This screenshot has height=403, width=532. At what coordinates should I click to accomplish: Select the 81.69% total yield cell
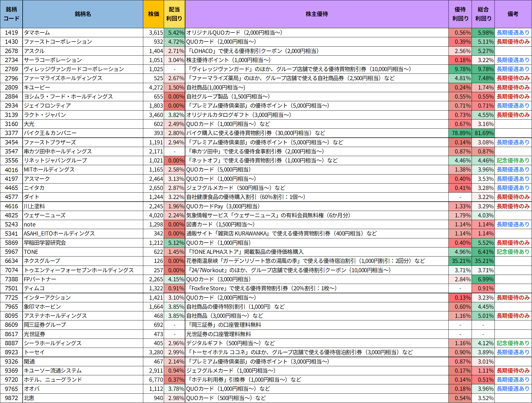coord(483,133)
